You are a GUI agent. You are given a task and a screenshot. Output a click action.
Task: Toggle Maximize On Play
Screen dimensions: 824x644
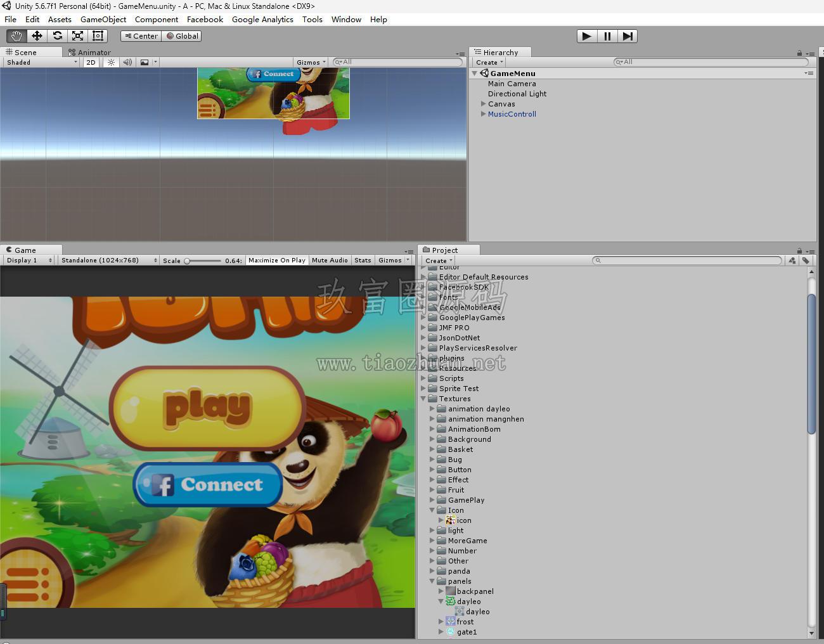(277, 260)
